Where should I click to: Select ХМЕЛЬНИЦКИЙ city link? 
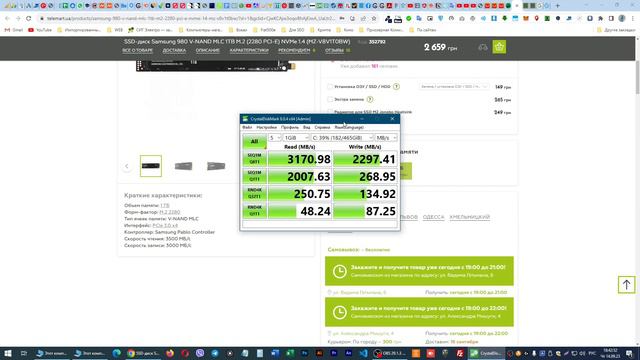coord(469,217)
